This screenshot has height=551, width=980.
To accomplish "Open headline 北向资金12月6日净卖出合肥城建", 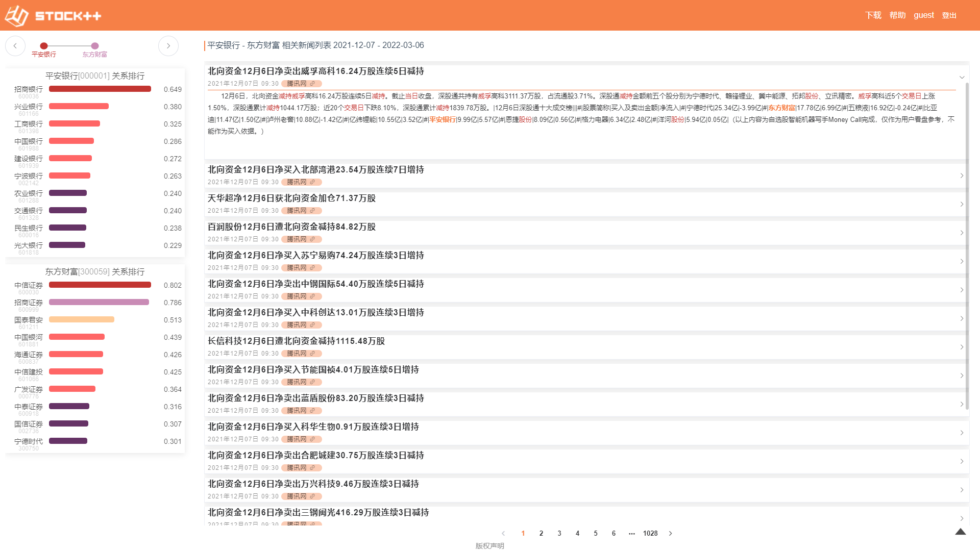I will 315,455.
